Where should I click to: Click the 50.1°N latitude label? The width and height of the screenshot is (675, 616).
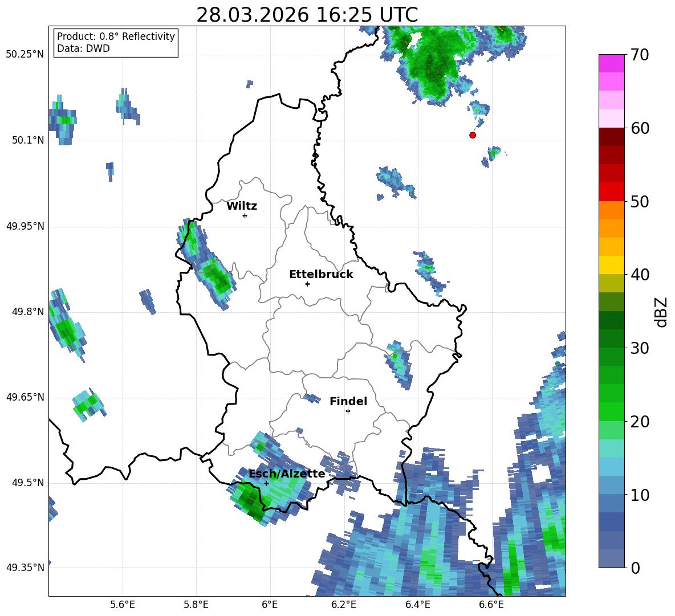point(27,140)
